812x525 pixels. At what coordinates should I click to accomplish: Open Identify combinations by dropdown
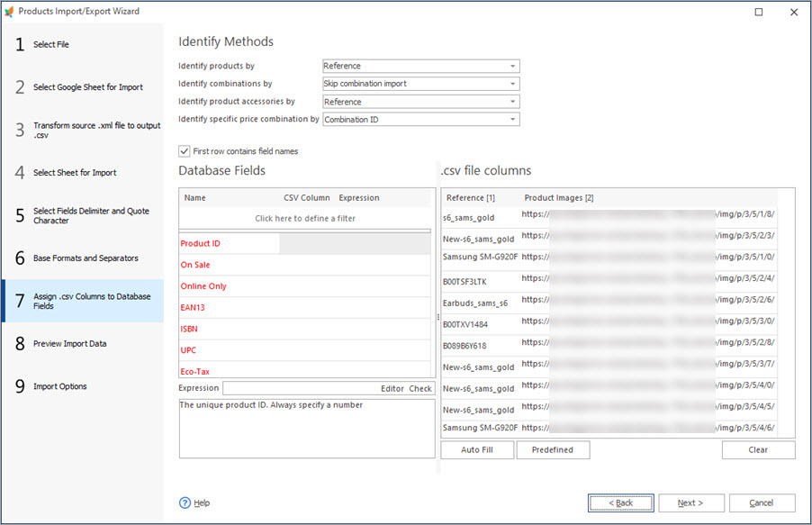pyautogui.click(x=421, y=84)
